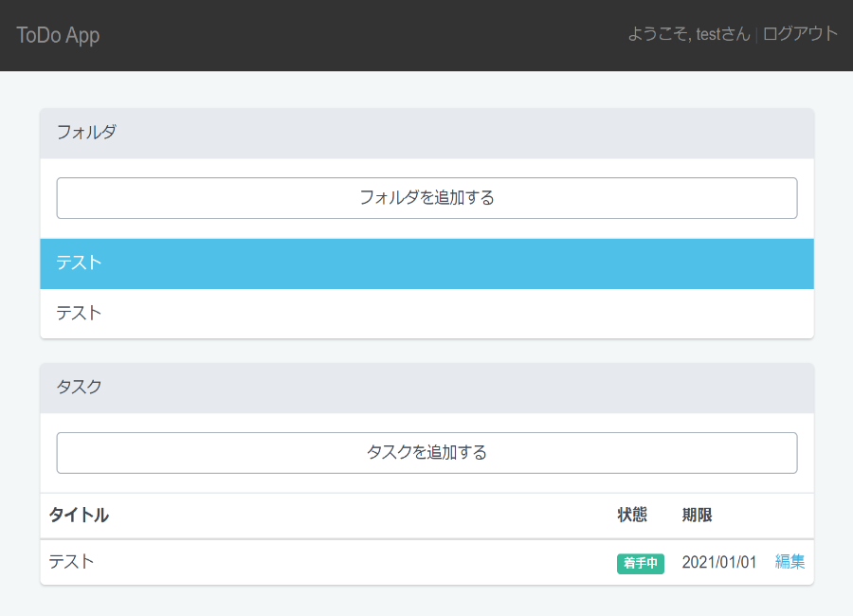Select the blue highlighted テスト folder
This screenshot has height=616, width=853.
426,263
